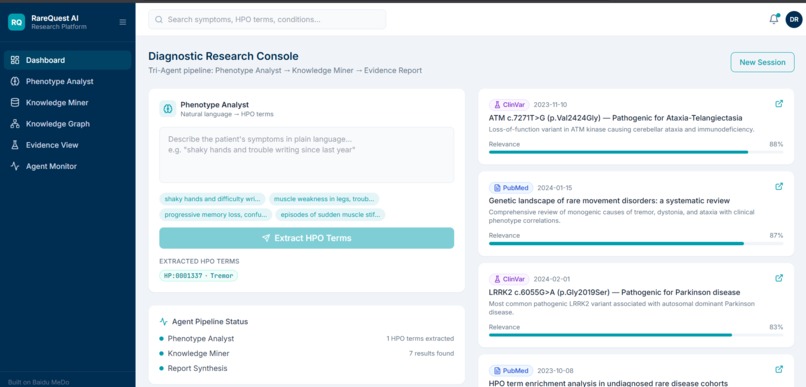Image resolution: width=806 pixels, height=387 pixels.
Task: Select the 'muscle weakness in legs' suggestion chip
Action: [x=324, y=199]
